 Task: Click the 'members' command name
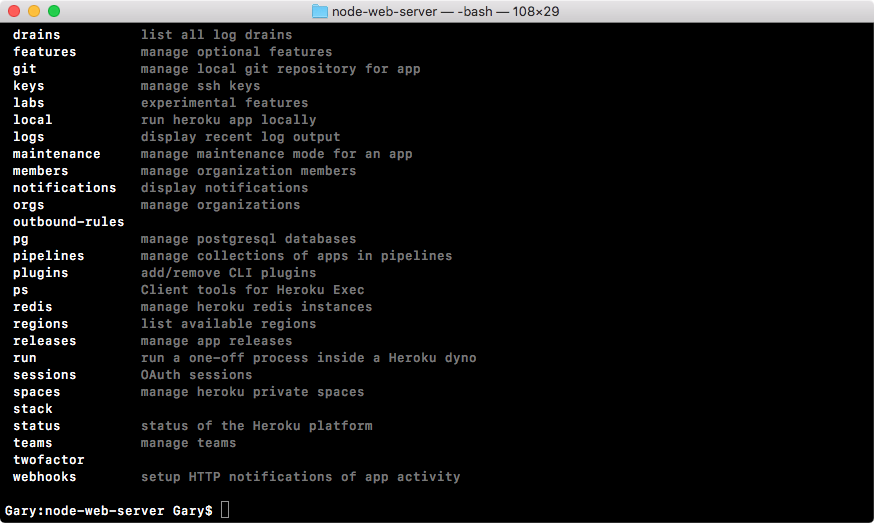(x=40, y=171)
